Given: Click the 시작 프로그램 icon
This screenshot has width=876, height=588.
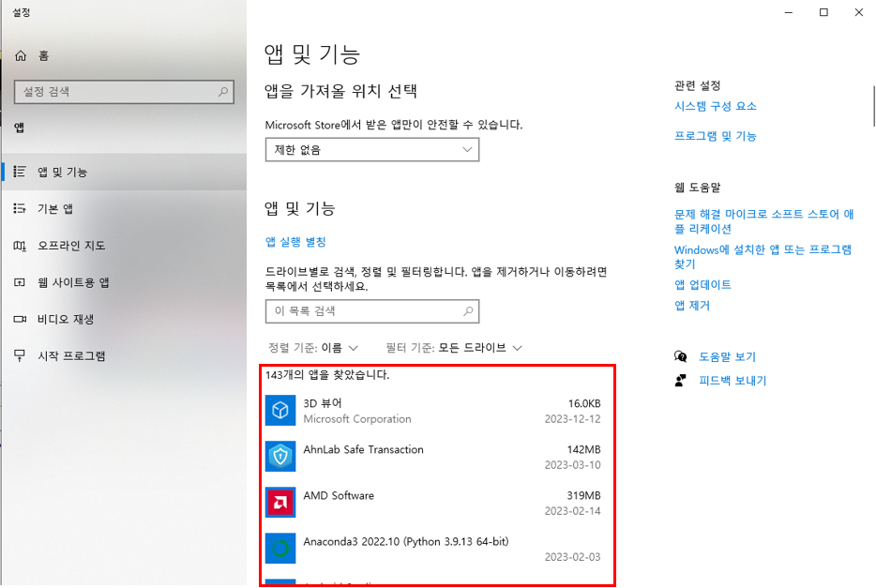Looking at the screenshot, I should click(20, 355).
